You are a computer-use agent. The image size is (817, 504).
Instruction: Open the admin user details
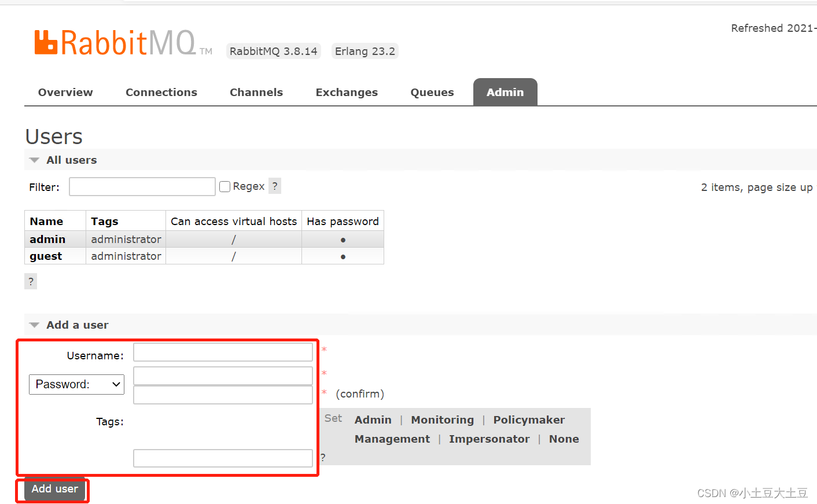pos(47,239)
